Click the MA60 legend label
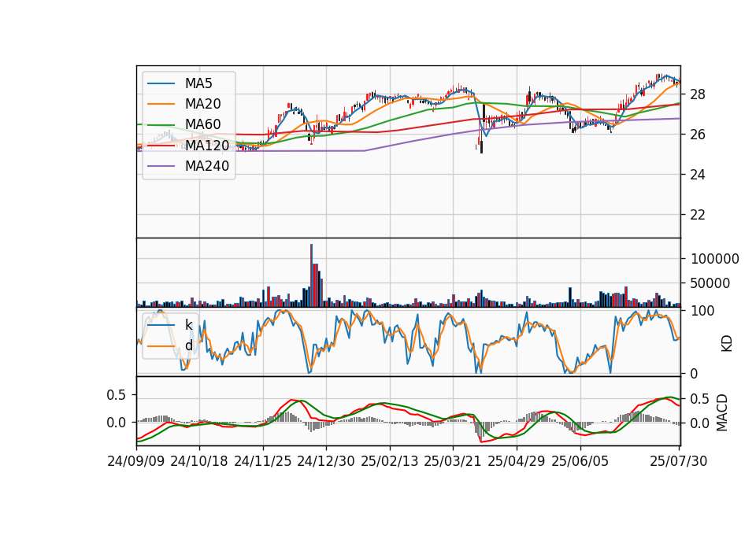756x543 pixels. point(202,125)
